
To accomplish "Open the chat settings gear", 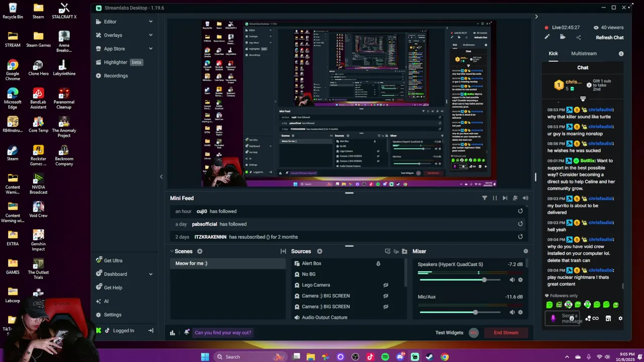I will (620, 318).
